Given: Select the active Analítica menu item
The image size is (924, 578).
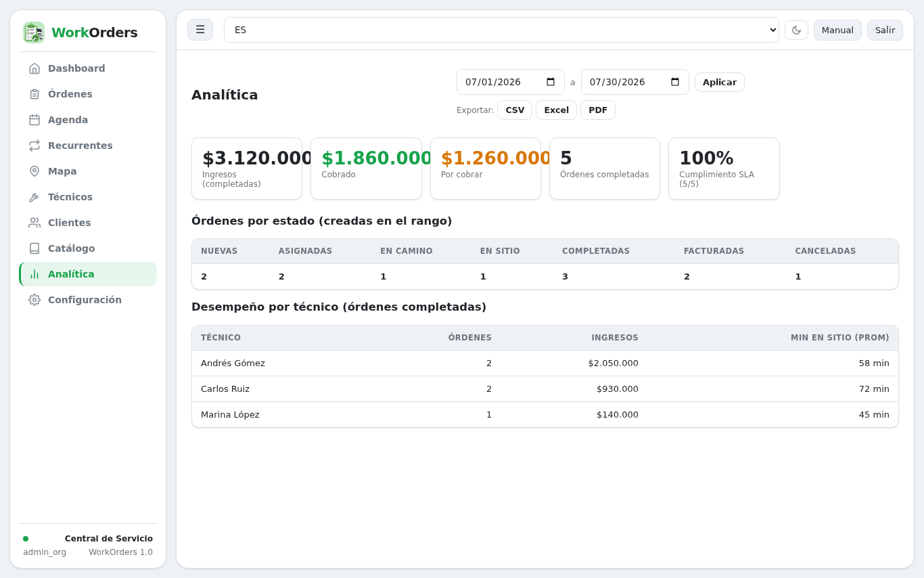Looking at the screenshot, I should pyautogui.click(x=88, y=274).
